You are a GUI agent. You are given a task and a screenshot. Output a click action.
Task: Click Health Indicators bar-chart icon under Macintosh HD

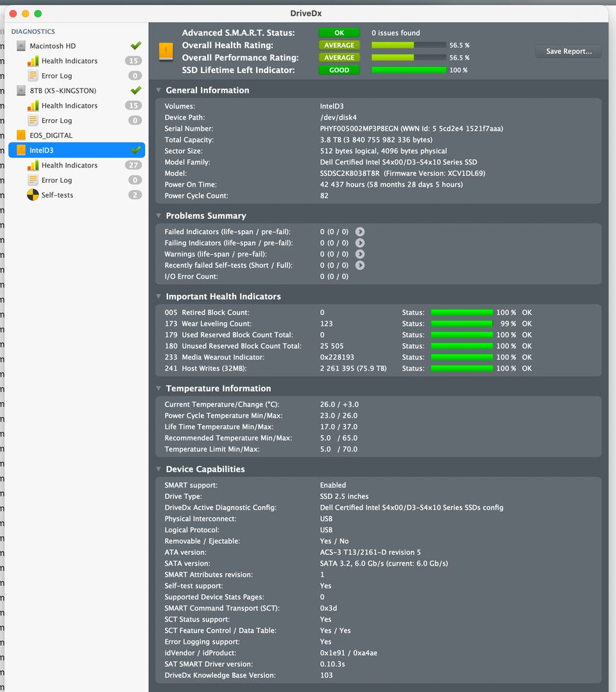(33, 61)
